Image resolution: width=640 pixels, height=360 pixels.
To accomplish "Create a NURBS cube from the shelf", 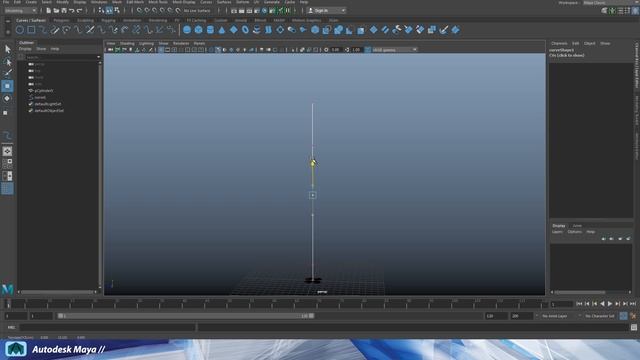I will coord(198,30).
